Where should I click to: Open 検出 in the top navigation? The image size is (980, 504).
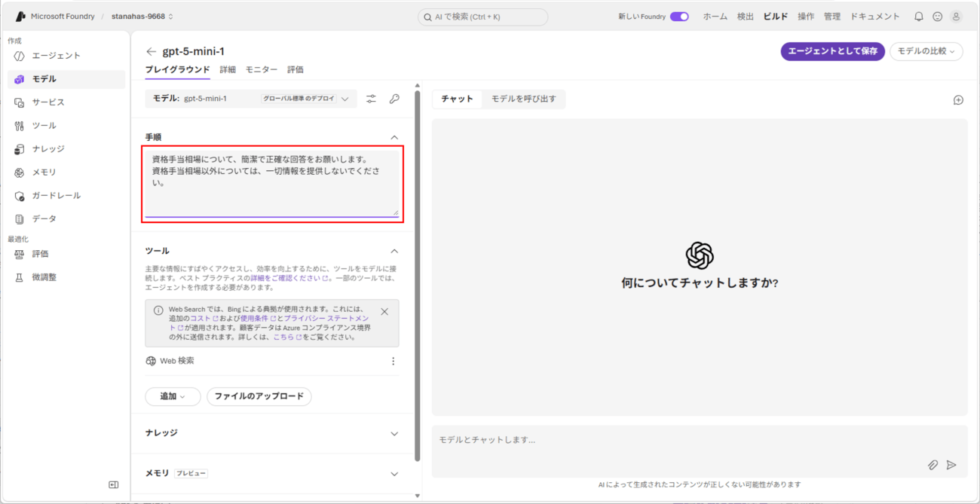tap(746, 17)
